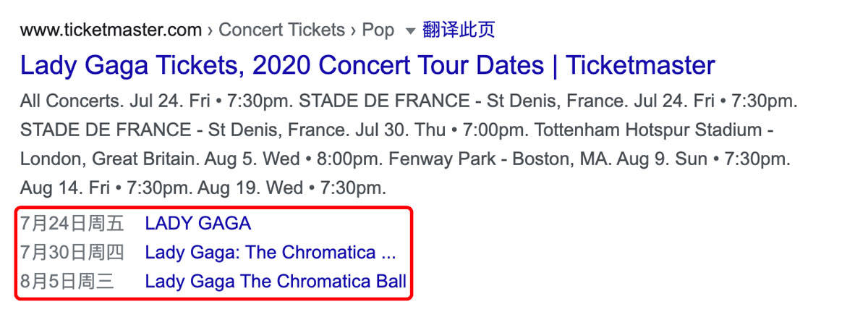The height and width of the screenshot is (328, 868).
Task: Click the www.ticketmaster.com URL text
Action: [111, 30]
